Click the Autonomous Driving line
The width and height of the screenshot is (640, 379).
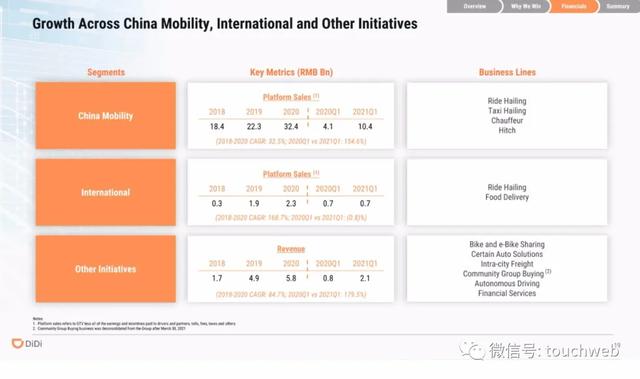[507, 283]
